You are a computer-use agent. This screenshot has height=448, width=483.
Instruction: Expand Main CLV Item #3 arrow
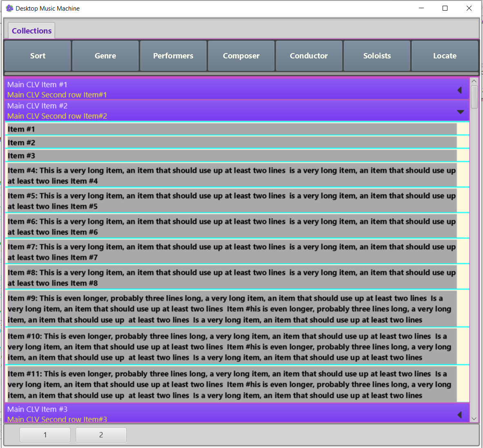click(x=460, y=415)
